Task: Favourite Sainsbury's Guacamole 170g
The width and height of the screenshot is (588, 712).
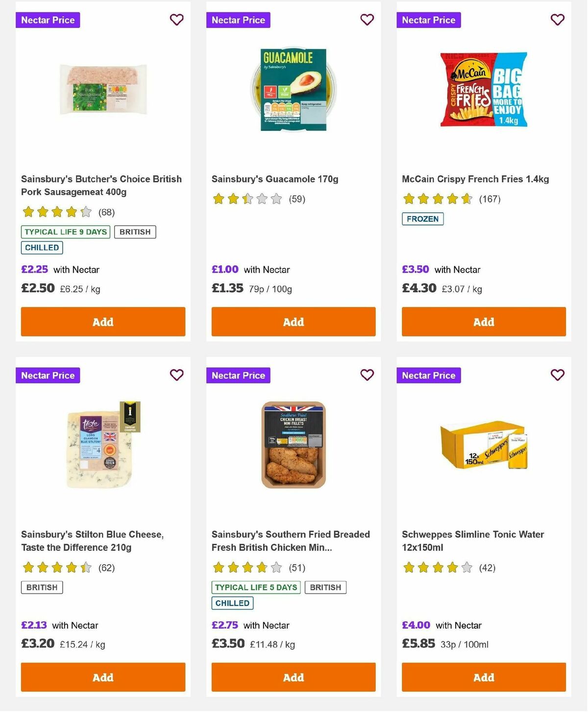Action: [x=367, y=20]
